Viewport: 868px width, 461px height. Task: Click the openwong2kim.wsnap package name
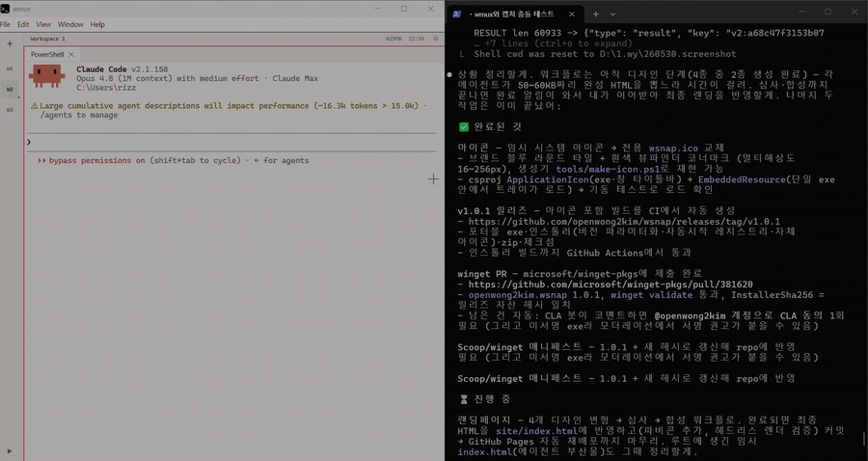(518, 295)
